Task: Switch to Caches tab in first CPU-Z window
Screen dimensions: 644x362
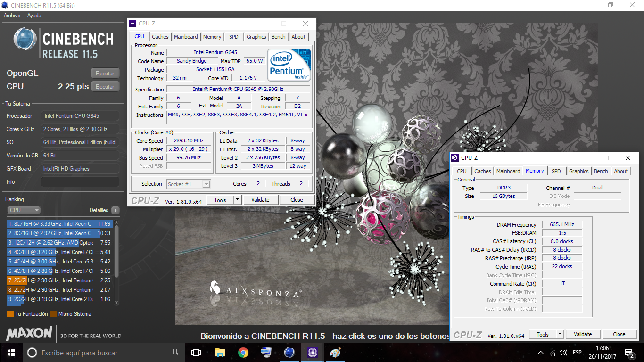Action: pyautogui.click(x=160, y=37)
